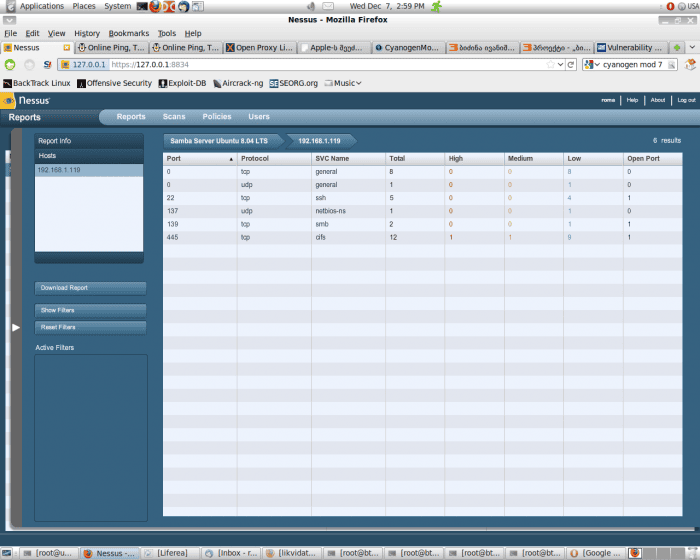The image size is (700, 560).
Task: Open the Policies section in Nessus
Action: tap(217, 117)
